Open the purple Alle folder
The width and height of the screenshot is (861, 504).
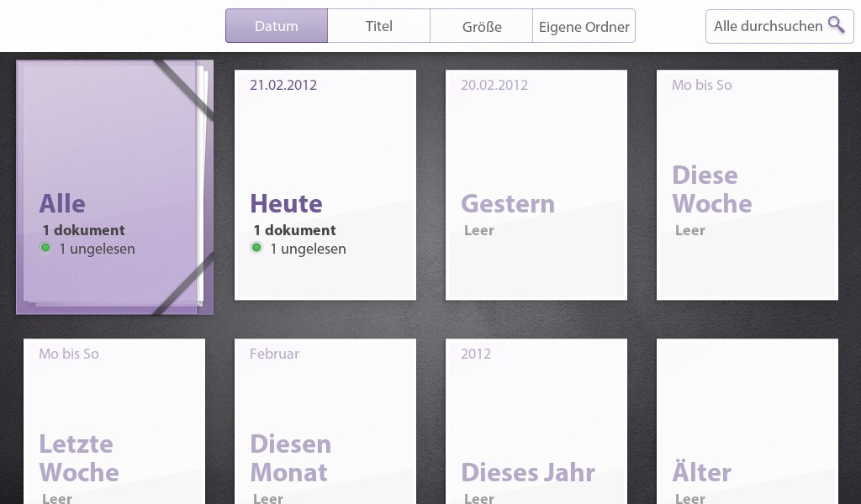[114, 187]
